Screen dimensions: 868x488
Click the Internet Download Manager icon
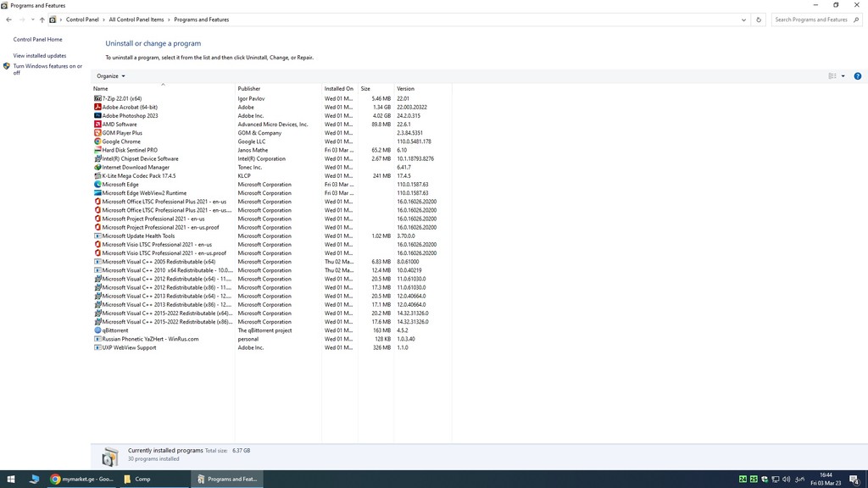click(x=97, y=167)
